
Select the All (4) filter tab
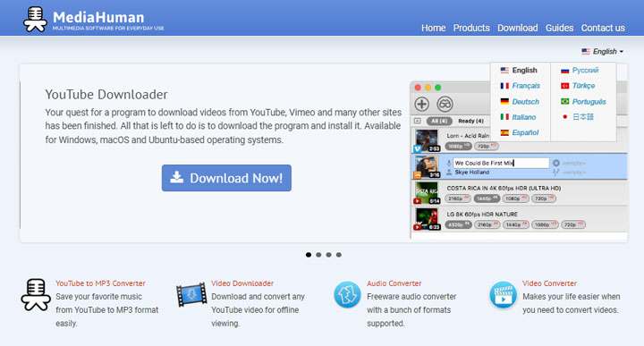(439, 121)
